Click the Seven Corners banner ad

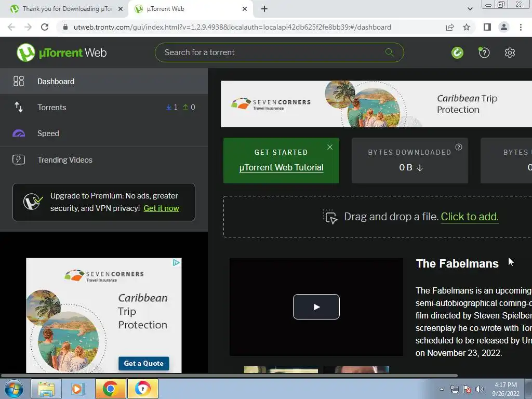click(x=376, y=104)
